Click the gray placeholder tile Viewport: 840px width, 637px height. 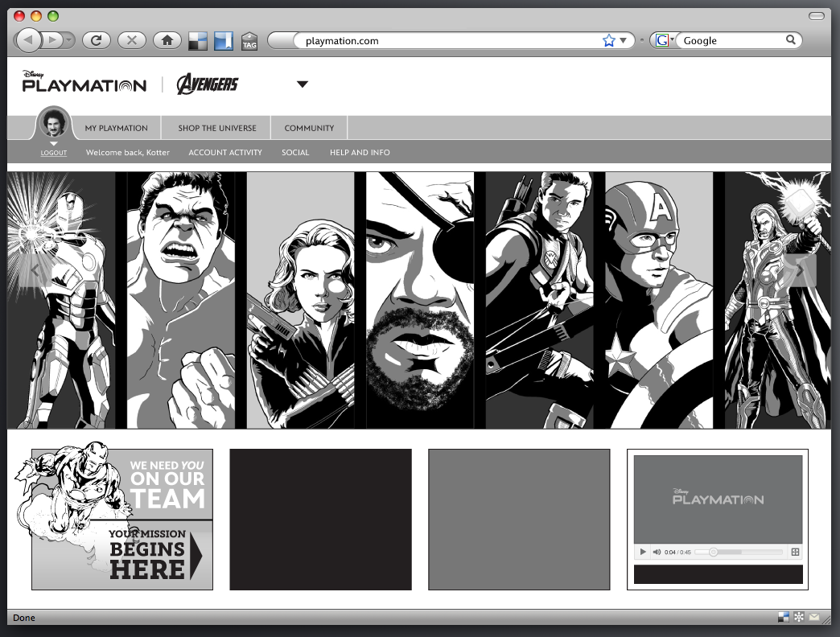click(519, 520)
